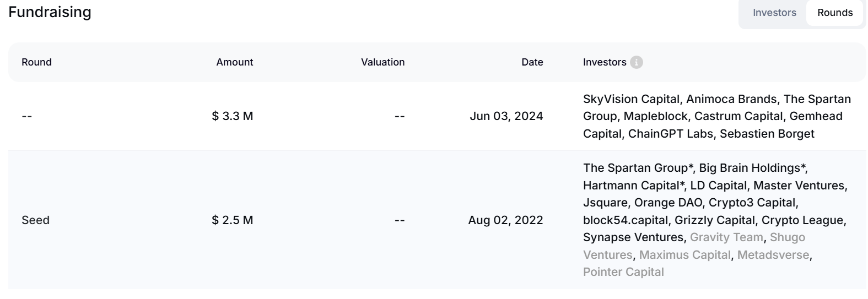Open the Pointer Capital link
868x299 pixels.
point(623,272)
